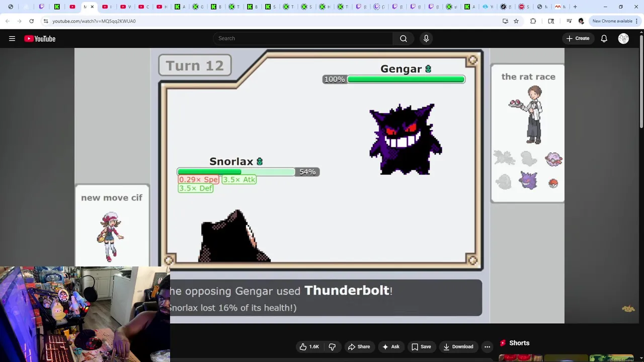
Task: Share this video
Action: (359, 347)
